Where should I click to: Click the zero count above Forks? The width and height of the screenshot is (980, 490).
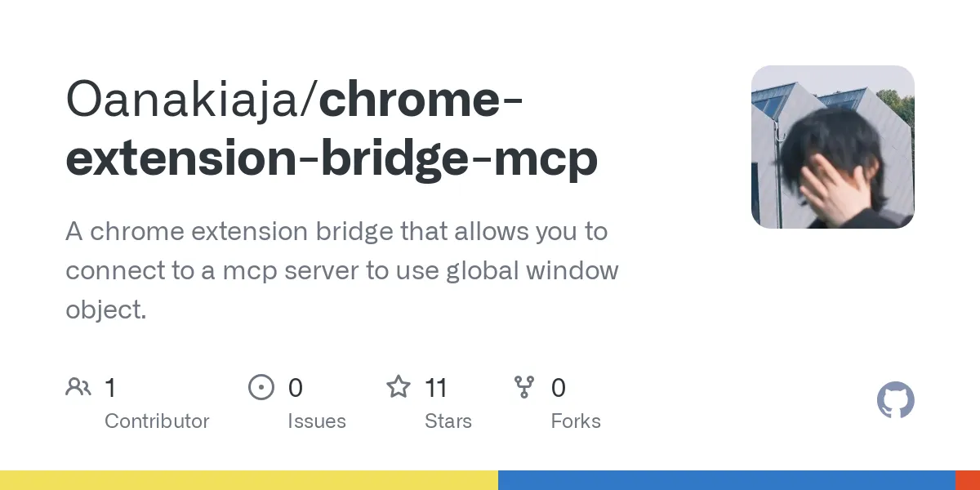tap(559, 388)
